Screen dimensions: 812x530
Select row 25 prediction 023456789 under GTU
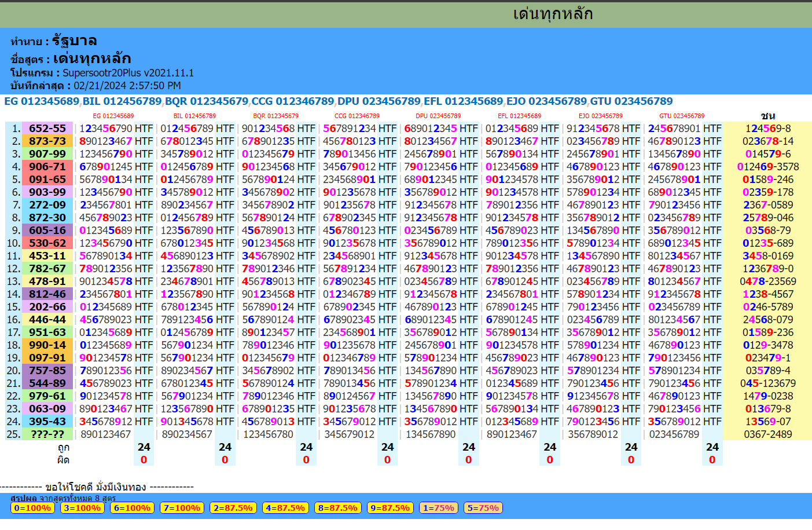(674, 434)
